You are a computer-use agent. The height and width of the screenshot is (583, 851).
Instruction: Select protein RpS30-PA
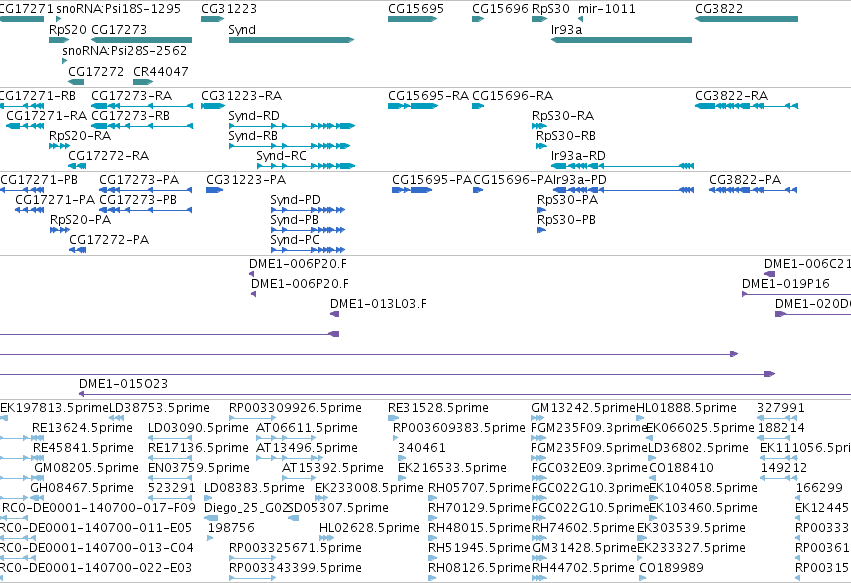[541, 210]
